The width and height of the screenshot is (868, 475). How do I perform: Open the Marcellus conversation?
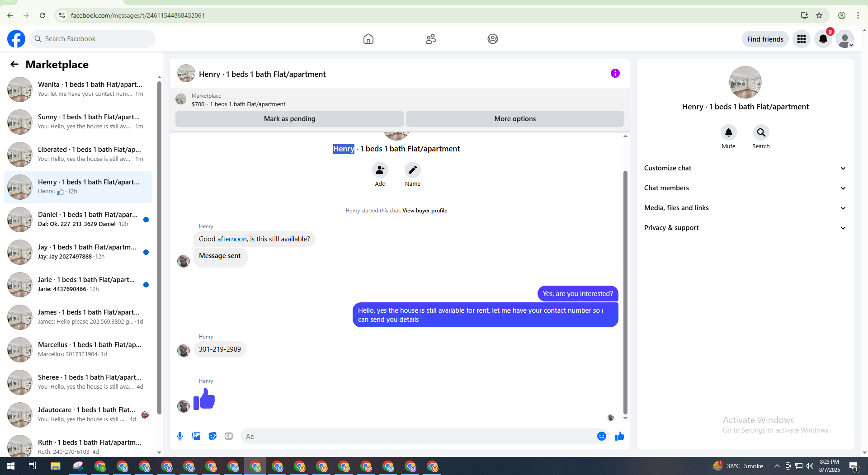(x=78, y=350)
